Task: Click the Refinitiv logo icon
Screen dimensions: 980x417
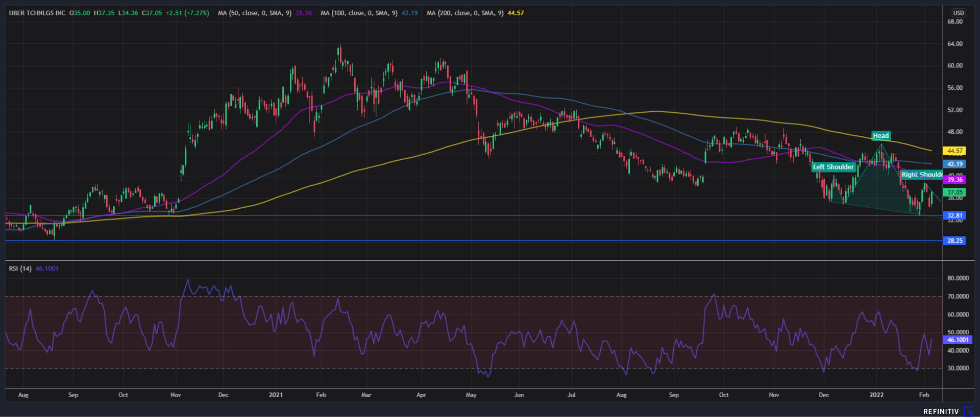Action: point(968,411)
